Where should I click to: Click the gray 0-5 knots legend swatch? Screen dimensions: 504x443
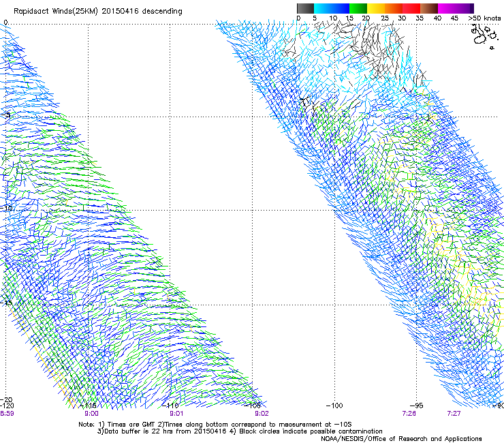305,8
